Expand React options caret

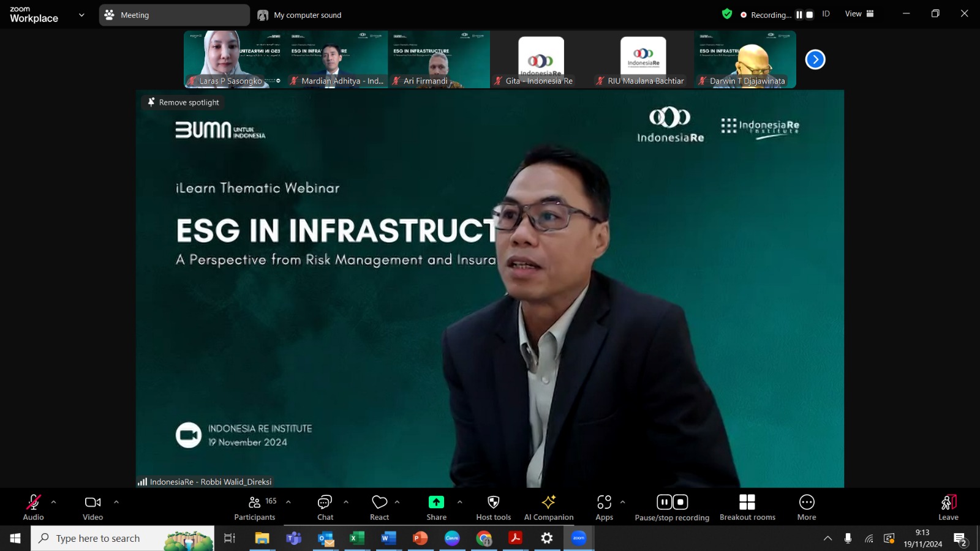tap(398, 502)
